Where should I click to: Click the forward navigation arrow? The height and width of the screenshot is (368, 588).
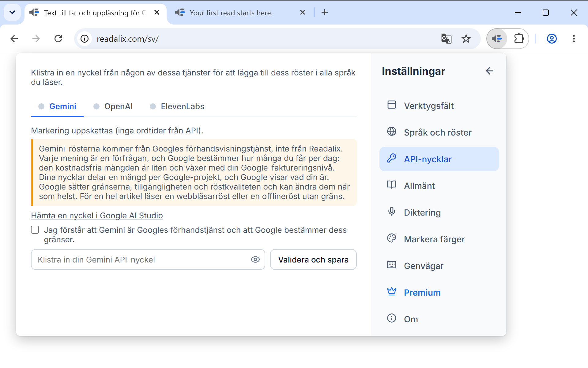pyautogui.click(x=36, y=39)
